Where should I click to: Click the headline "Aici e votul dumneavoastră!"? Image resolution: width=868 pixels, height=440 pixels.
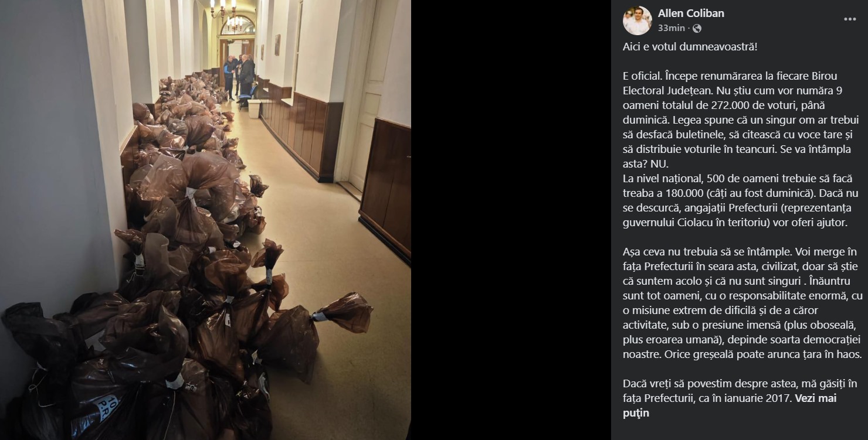[x=690, y=46]
